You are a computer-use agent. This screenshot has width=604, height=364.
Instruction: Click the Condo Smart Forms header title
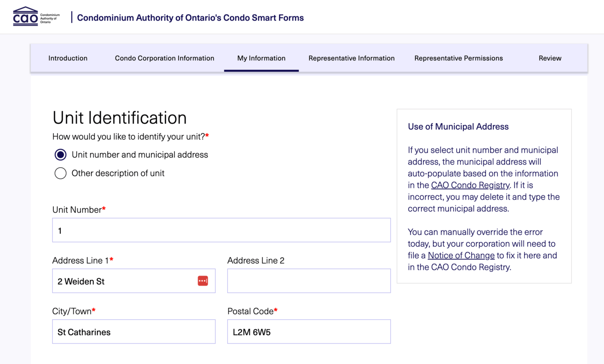(190, 18)
